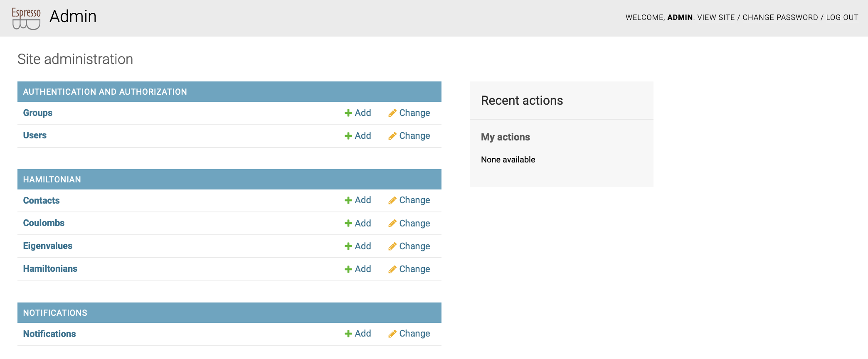The height and width of the screenshot is (359, 868).
Task: Click Add text link for Contacts
Action: (x=363, y=200)
